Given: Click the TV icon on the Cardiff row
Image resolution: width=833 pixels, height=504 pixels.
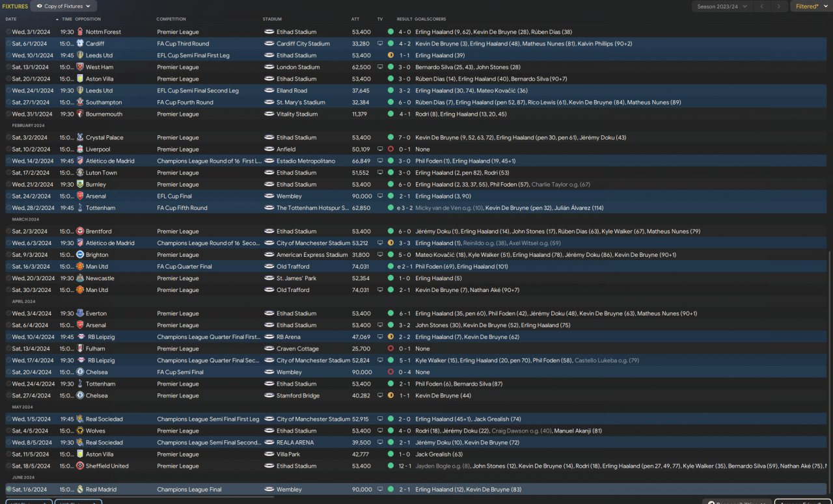Looking at the screenshot, I should tap(380, 44).
